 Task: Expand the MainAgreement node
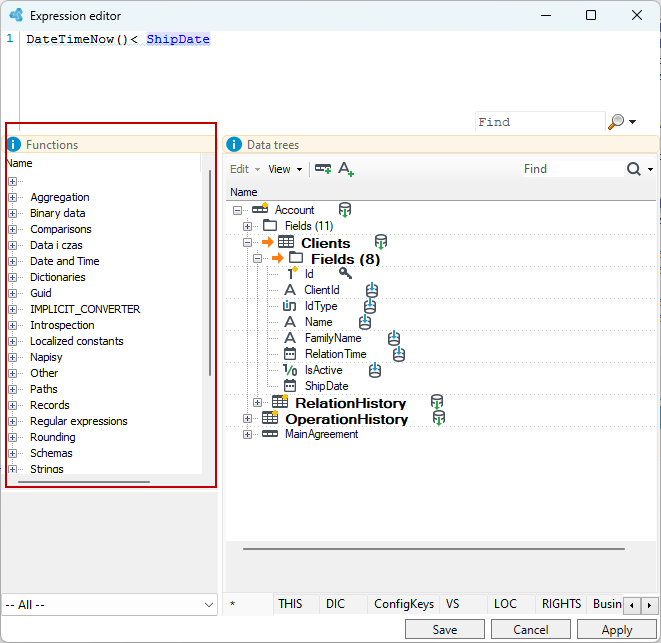(247, 434)
